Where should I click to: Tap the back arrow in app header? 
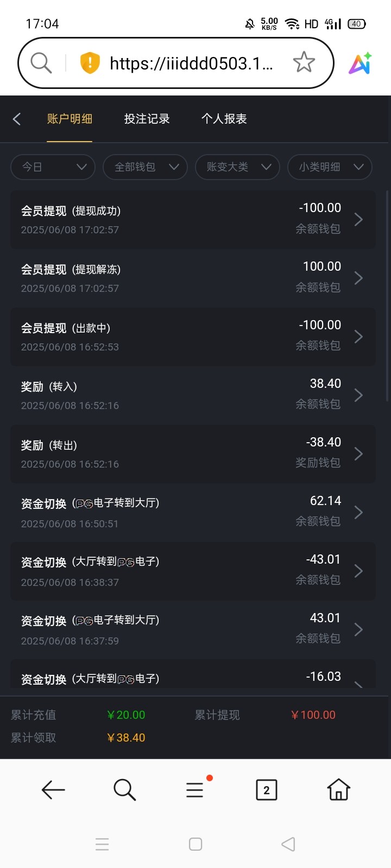point(17,119)
